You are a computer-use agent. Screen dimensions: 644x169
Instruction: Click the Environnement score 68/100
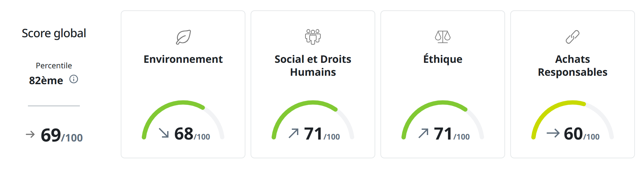tap(192, 134)
